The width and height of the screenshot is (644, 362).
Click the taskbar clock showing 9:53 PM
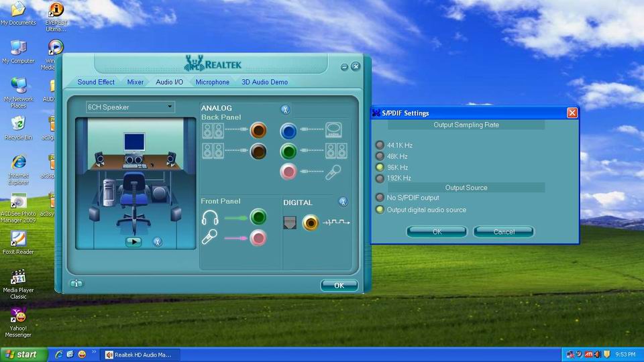tap(625, 354)
